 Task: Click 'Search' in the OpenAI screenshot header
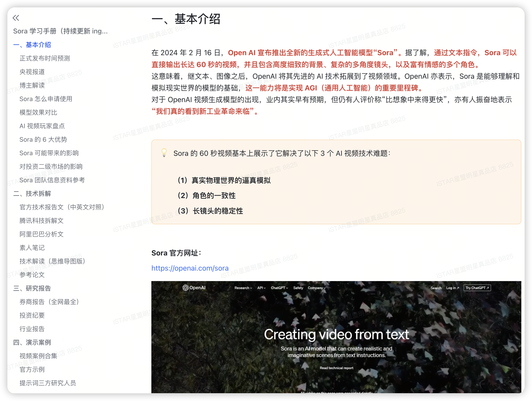point(436,288)
